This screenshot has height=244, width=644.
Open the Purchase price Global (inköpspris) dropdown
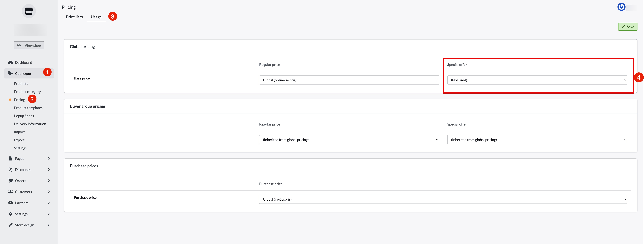443,199
